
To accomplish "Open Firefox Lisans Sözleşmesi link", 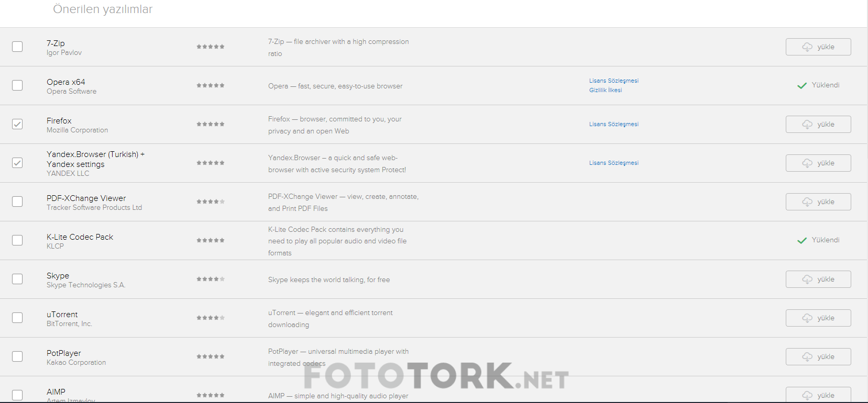I will (x=614, y=124).
